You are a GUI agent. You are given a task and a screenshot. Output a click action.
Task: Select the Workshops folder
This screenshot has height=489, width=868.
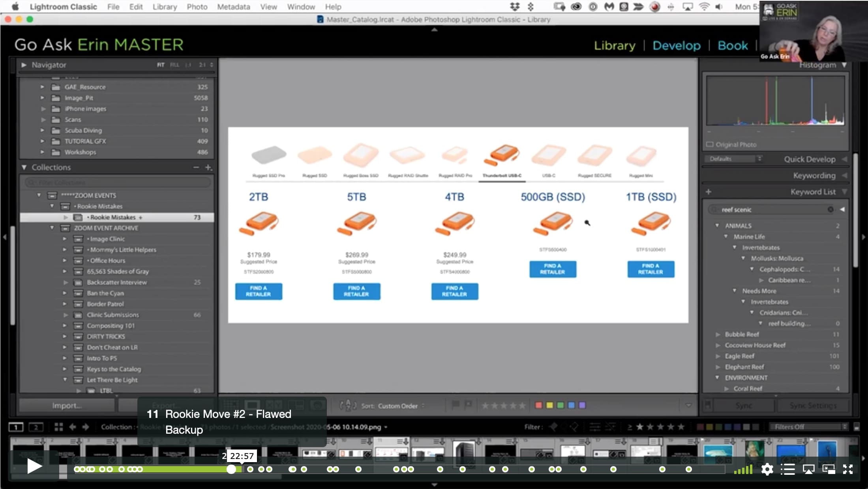[80, 152]
